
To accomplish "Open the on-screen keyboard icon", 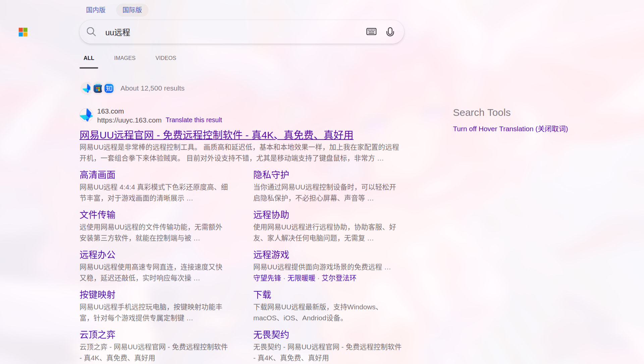I will tap(371, 32).
